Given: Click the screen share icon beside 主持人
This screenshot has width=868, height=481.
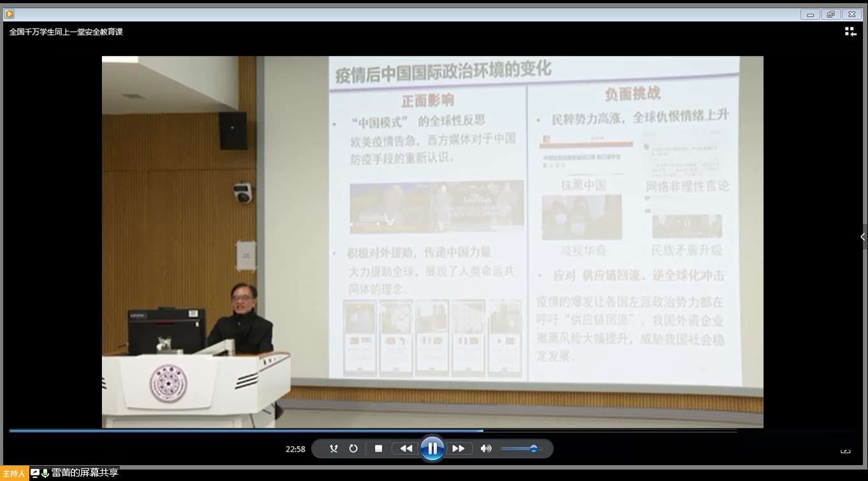Looking at the screenshot, I should coord(36,473).
